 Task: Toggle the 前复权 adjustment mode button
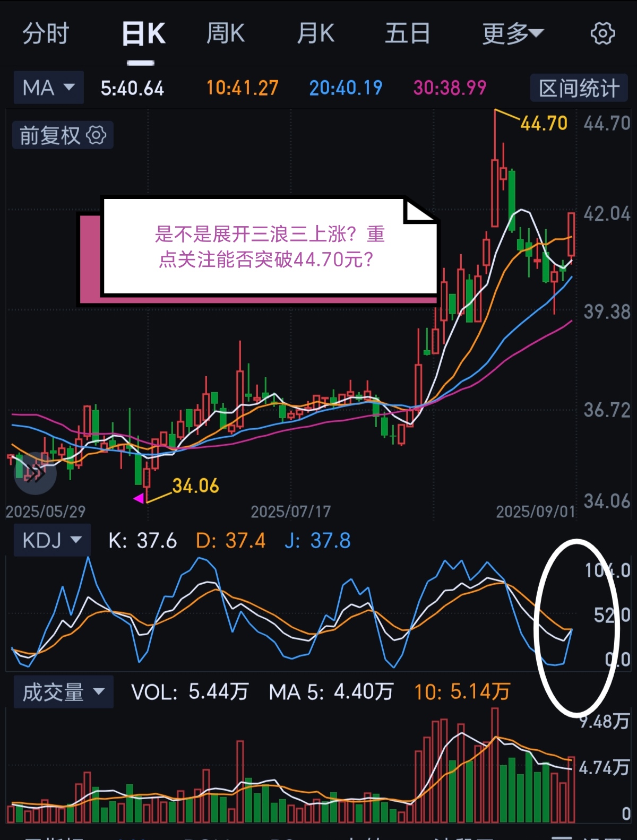pos(63,135)
